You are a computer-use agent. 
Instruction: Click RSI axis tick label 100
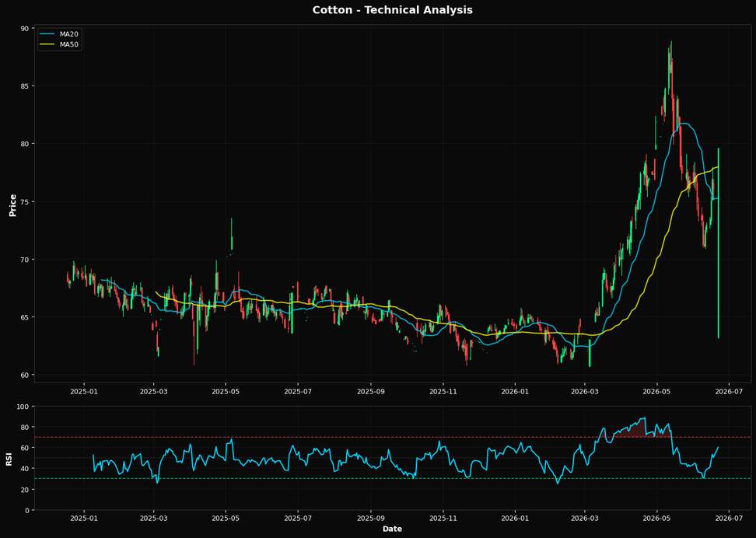[23, 407]
